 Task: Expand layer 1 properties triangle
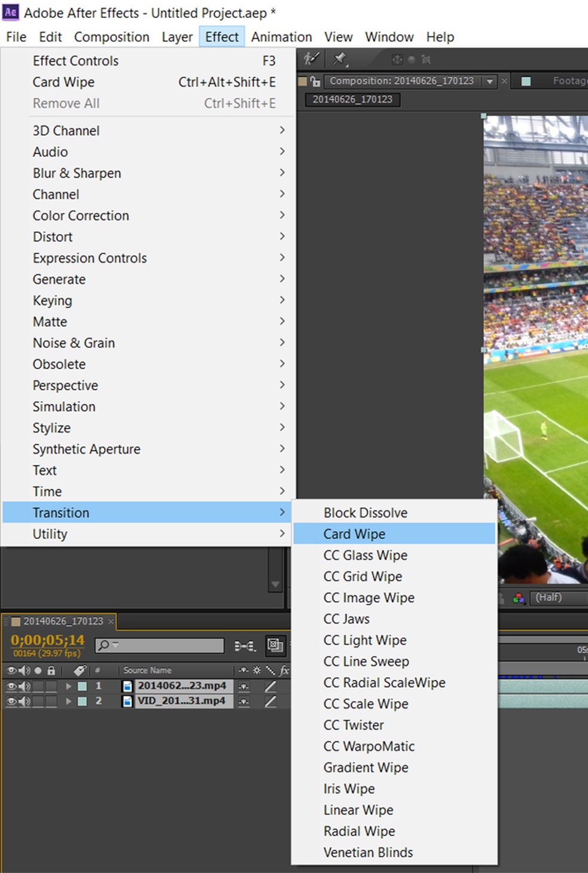(69, 686)
